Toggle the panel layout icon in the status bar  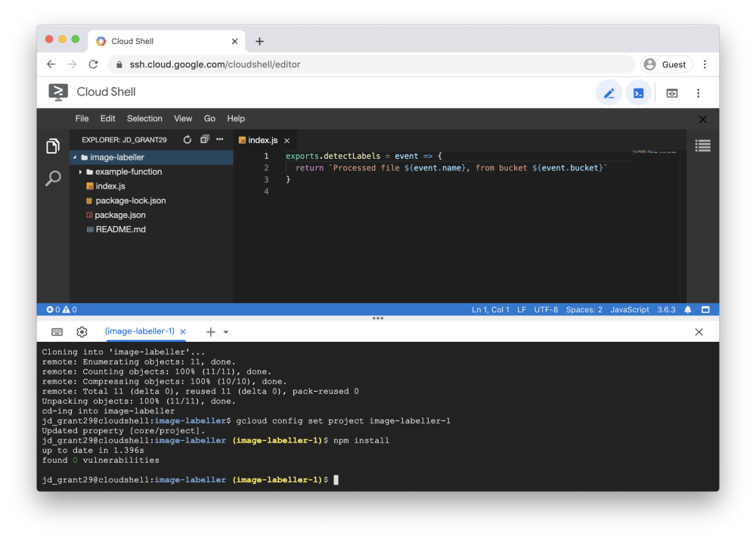705,309
